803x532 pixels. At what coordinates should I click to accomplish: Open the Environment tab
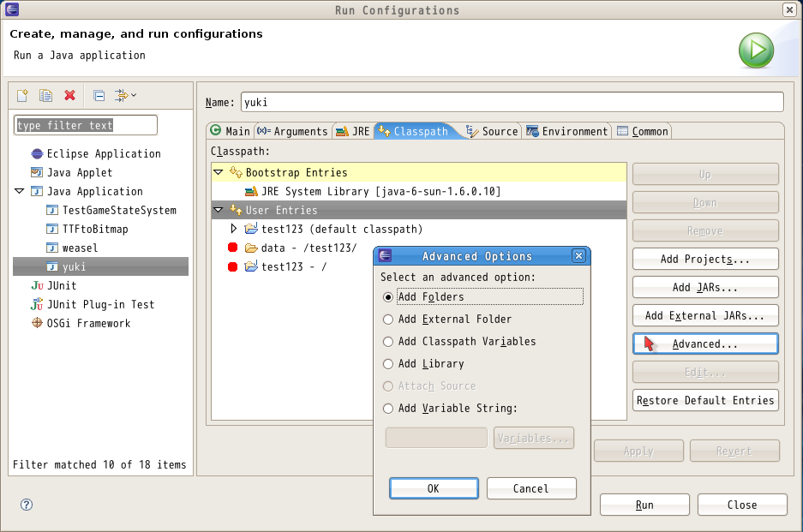(567, 131)
